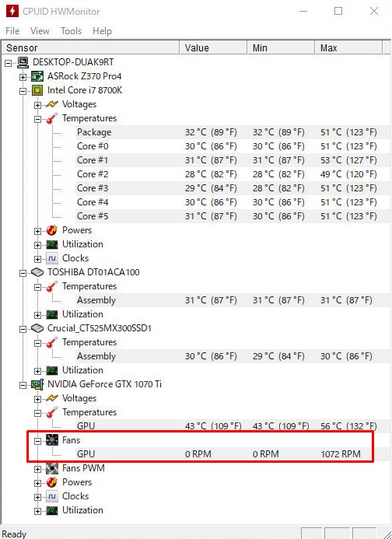392x539 pixels.
Task: Click the flame icon next to CPU Powers
Action: click(52, 230)
